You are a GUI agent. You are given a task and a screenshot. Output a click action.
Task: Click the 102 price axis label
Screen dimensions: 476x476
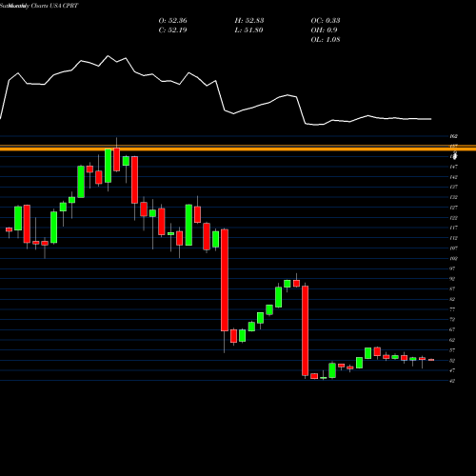pyautogui.click(x=453, y=258)
